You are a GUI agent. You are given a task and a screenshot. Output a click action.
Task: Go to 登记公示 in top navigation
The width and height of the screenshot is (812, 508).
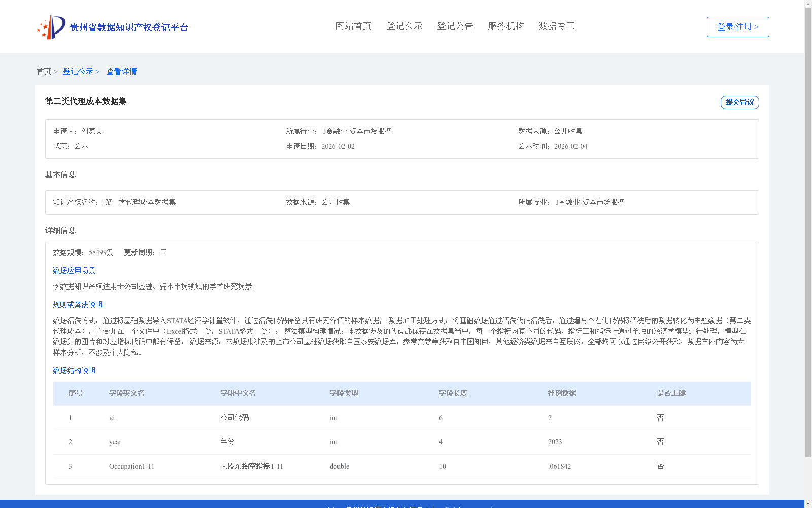point(404,26)
